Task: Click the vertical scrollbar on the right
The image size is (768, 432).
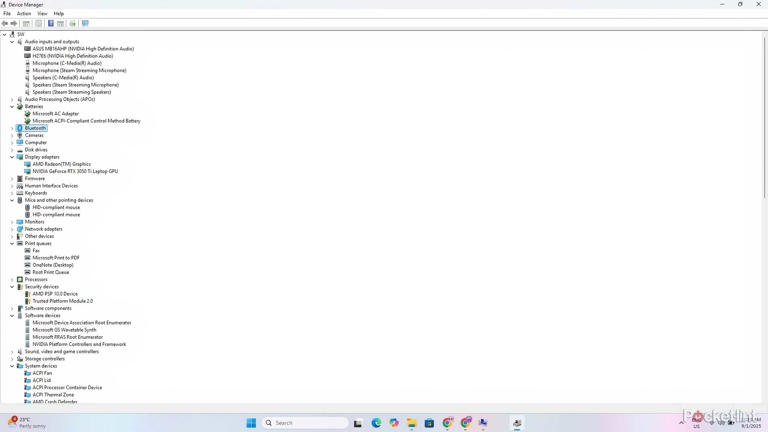Action: pos(765,115)
